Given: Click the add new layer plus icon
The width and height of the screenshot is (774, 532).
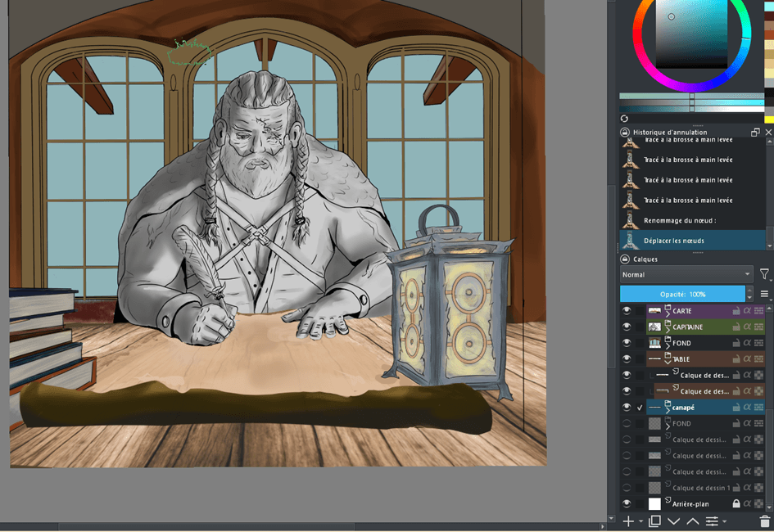Looking at the screenshot, I should point(628,521).
